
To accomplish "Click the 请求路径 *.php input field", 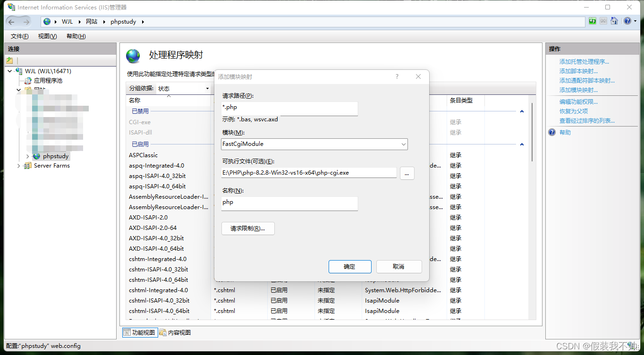I will (x=289, y=108).
